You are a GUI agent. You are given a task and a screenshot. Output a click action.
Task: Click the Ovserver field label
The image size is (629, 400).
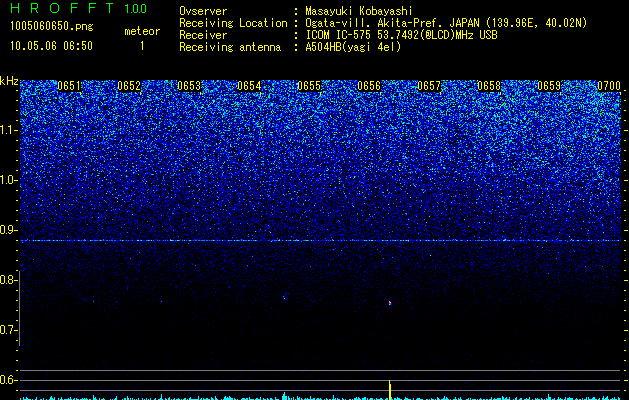click(203, 11)
